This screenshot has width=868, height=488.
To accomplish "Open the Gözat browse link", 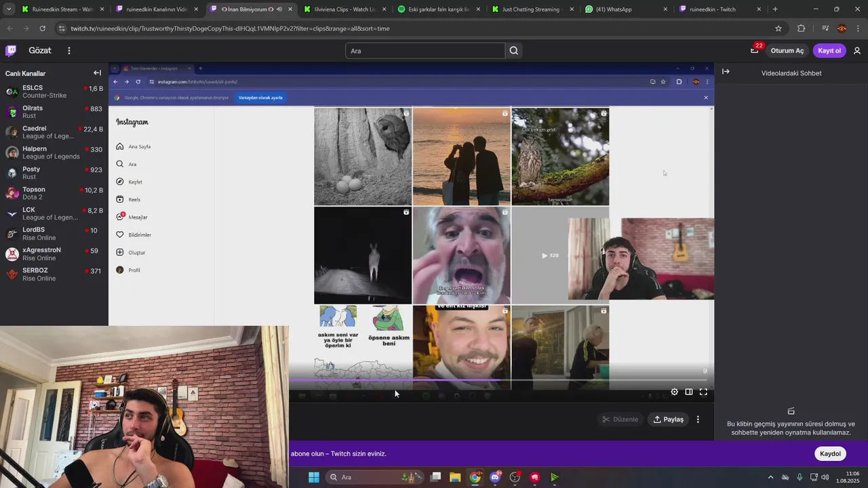I will (x=40, y=51).
